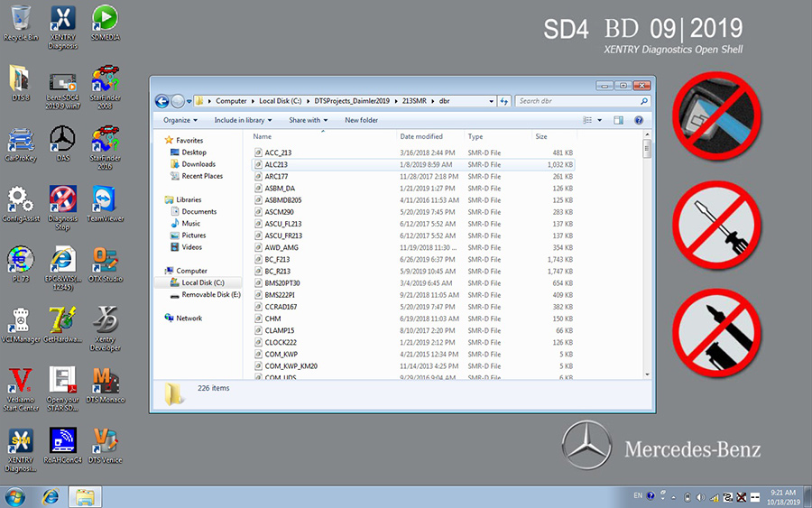Select Downloads in Favorites sidebar
Viewport: 812px width, 508px height.
coord(198,164)
